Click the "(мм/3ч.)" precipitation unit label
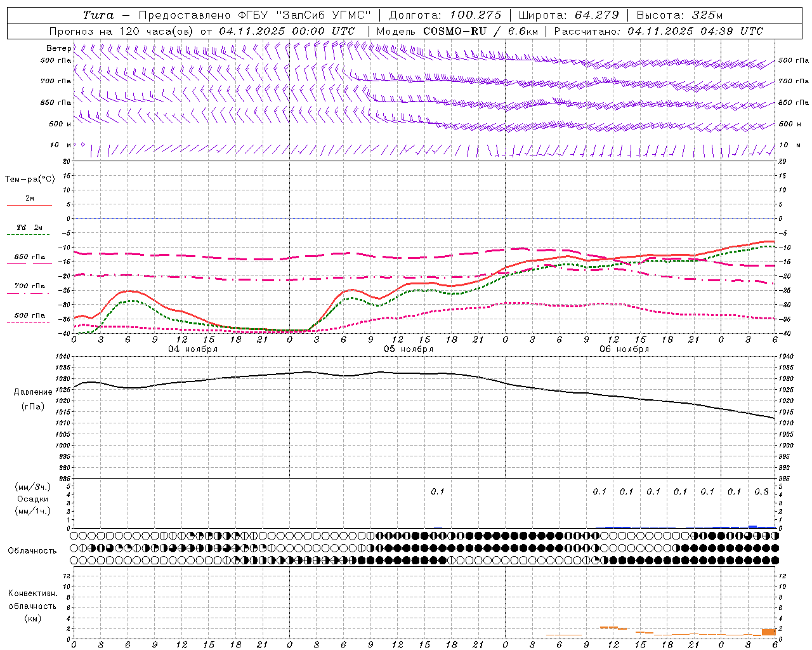812x650 pixels. click(x=33, y=487)
